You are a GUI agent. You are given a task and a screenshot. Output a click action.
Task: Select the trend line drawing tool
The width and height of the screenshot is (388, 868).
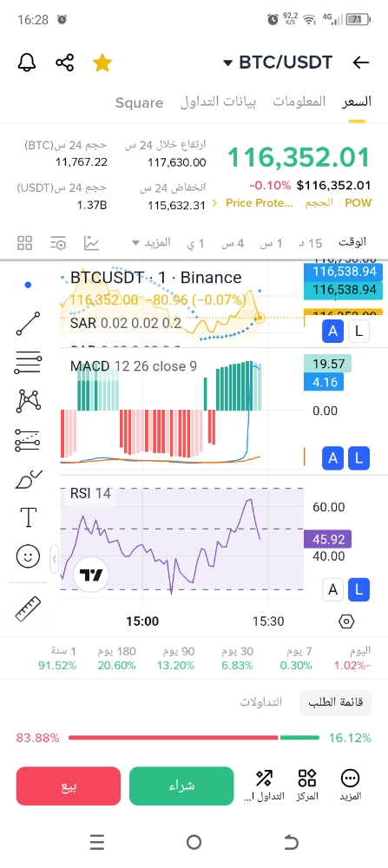(29, 324)
